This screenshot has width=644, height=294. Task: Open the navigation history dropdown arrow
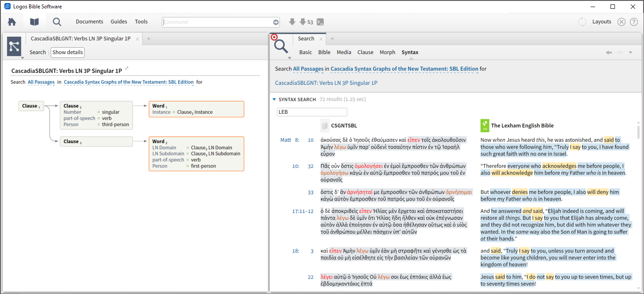click(630, 53)
